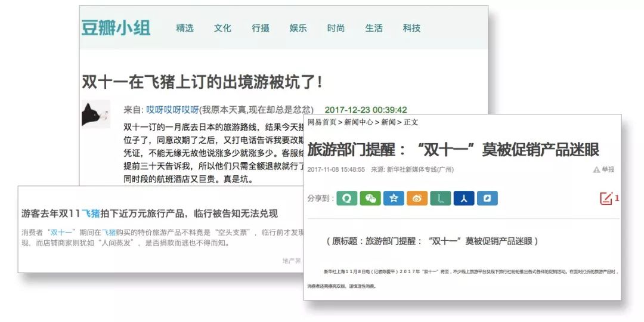644x322 pixels.
Task: Open the black cat avatar thumbnail
Action: tap(95, 114)
